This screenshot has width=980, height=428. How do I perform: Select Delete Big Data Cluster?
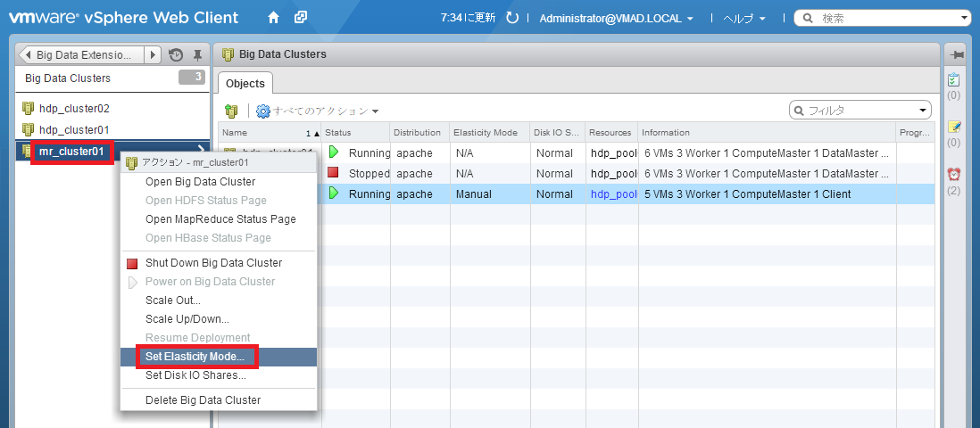[203, 399]
